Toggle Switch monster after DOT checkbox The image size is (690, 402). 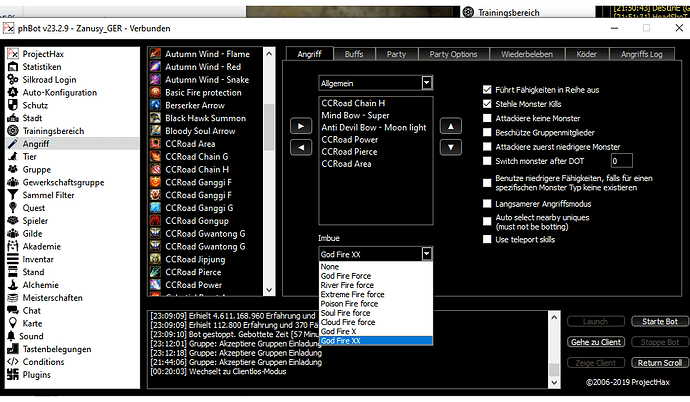pyautogui.click(x=487, y=161)
